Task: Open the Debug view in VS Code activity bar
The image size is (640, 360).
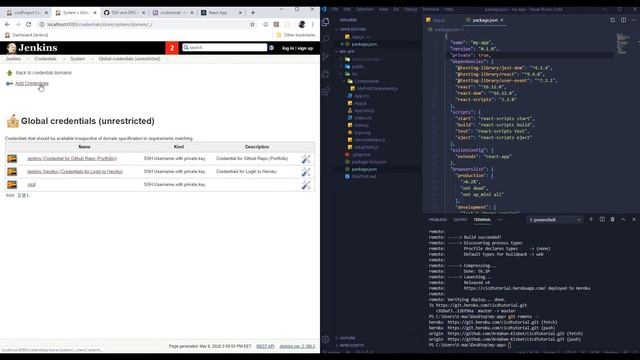Action: (x=325, y=74)
